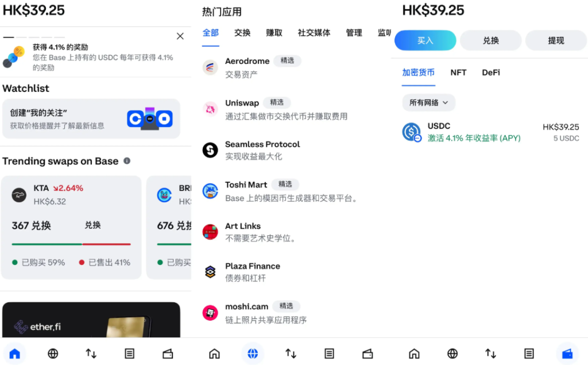Switch to the 交换 category tab
Image resolution: width=588 pixels, height=365 pixels.
(242, 33)
